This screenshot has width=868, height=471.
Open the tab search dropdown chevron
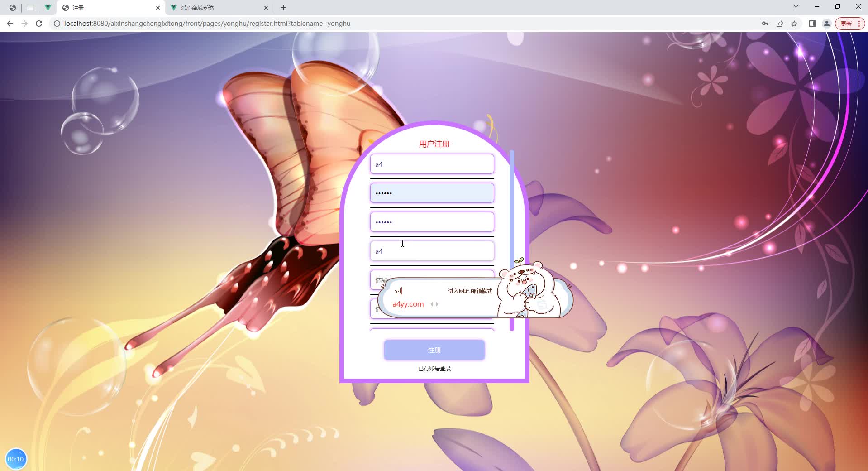click(796, 7)
